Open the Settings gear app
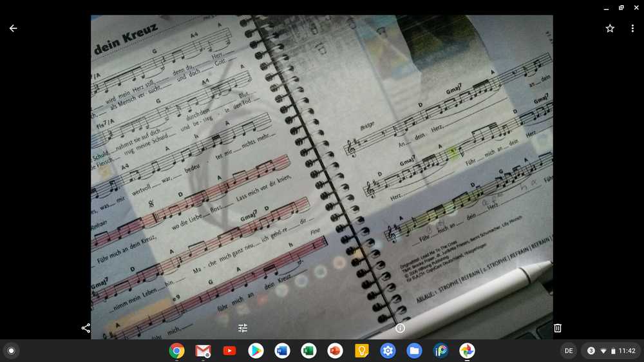 click(x=388, y=350)
